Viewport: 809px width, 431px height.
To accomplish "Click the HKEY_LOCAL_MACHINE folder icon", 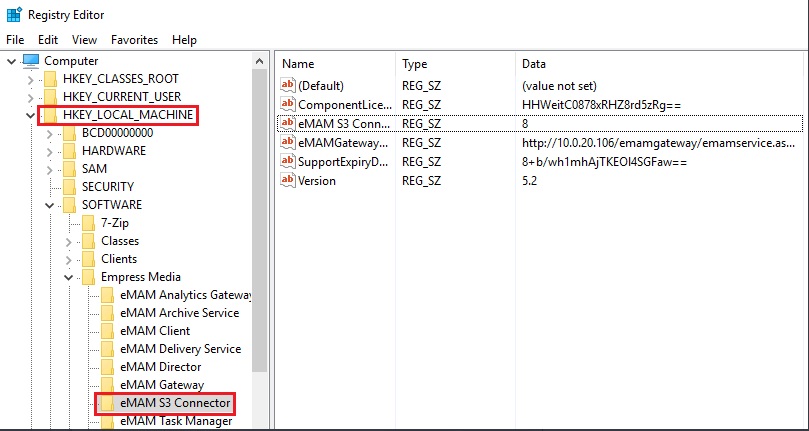I will (50, 115).
